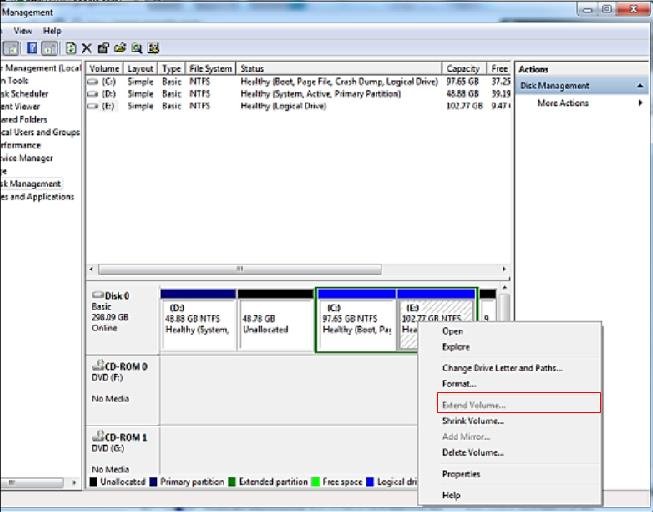This screenshot has height=512, width=653.
Task: Select the 'Healthy (Logical Drive)' status text
Action: tap(283, 106)
